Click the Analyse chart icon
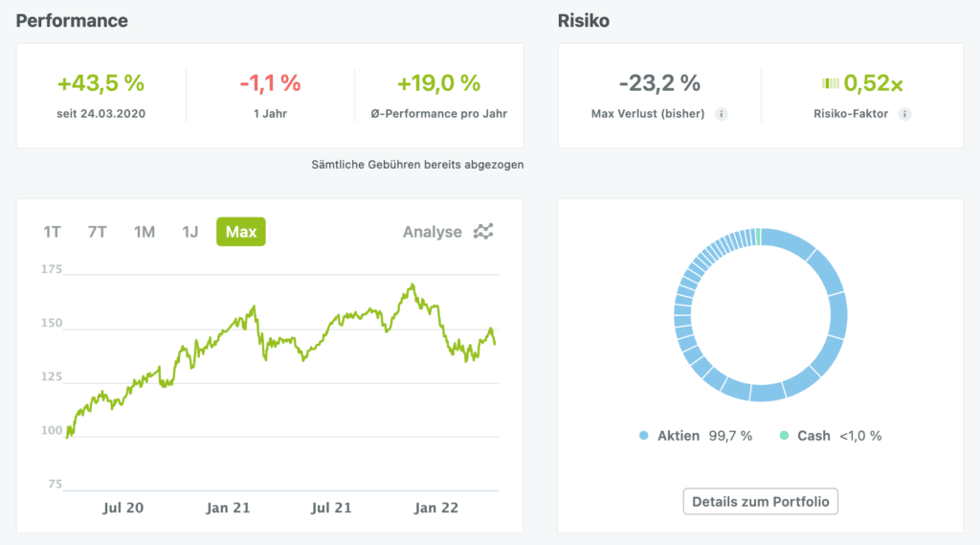The height and width of the screenshot is (545, 980). click(485, 232)
